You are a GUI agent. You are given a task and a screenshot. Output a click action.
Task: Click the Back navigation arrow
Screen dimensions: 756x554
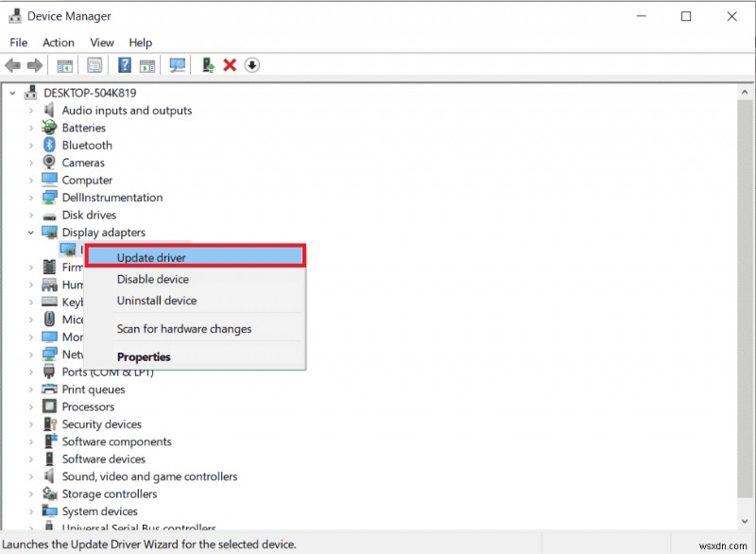(12, 65)
